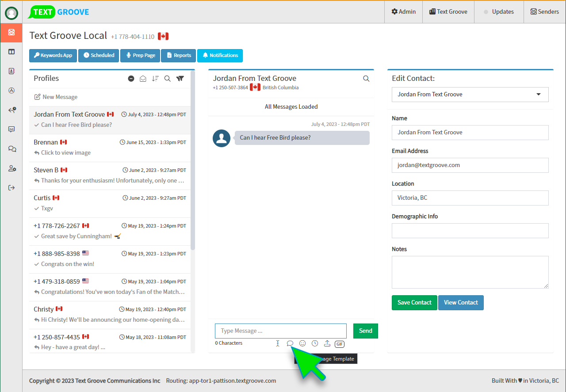The width and height of the screenshot is (566, 392).
Task: Click the filter funnel icon in Profiles
Action: click(x=180, y=79)
